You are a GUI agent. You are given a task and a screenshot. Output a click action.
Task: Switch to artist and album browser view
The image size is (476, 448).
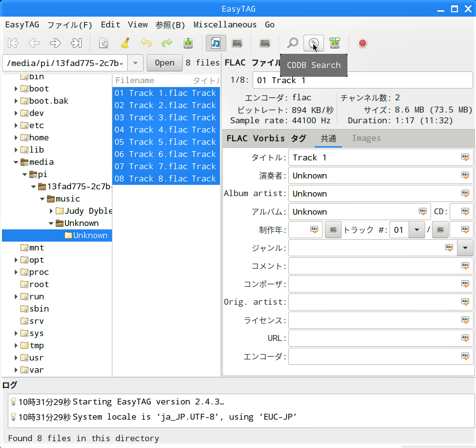coord(237,43)
